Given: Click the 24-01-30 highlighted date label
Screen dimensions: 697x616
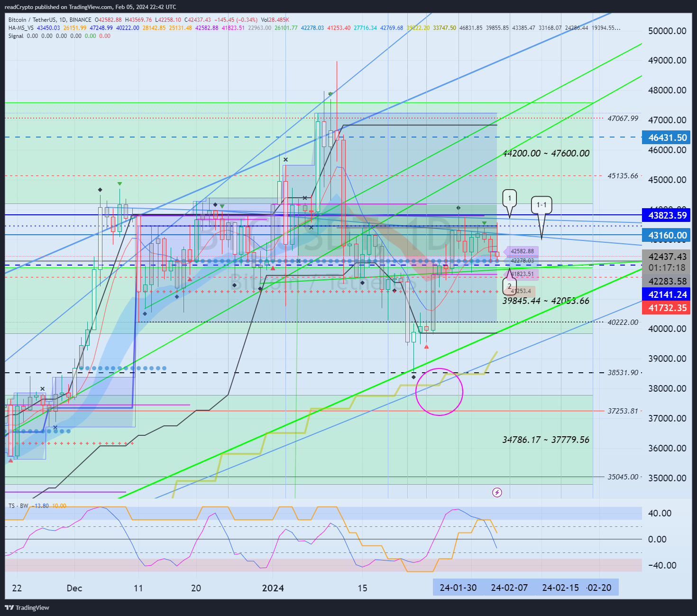Looking at the screenshot, I should coord(458,588).
